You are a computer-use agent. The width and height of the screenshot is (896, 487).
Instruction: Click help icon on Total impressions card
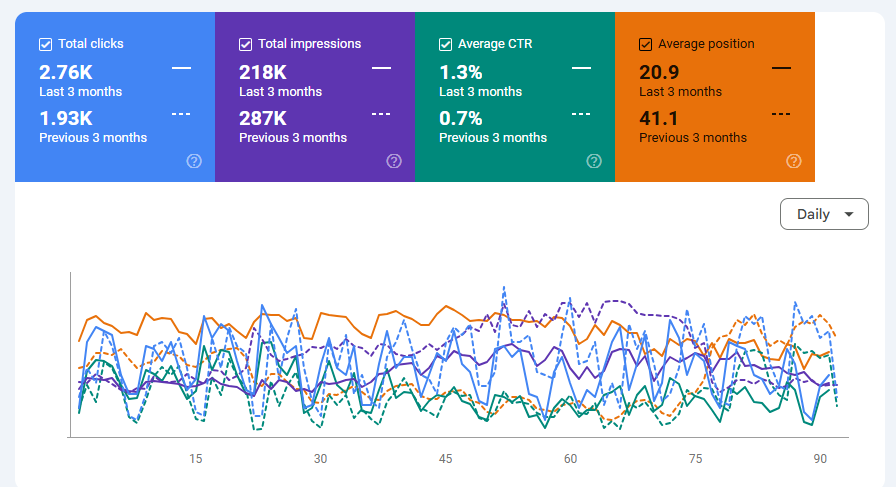[x=394, y=161]
